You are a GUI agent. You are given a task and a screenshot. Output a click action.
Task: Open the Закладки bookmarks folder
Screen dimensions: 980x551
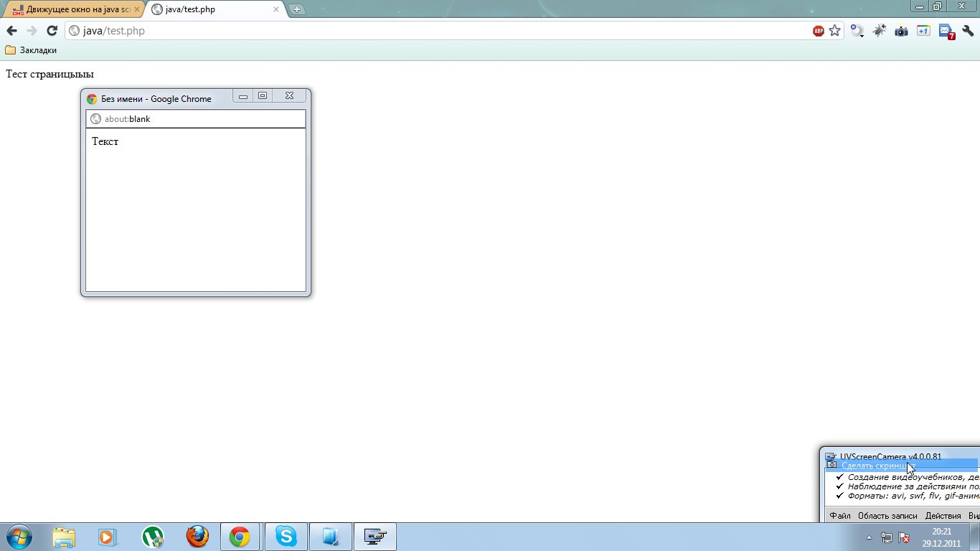click(31, 50)
